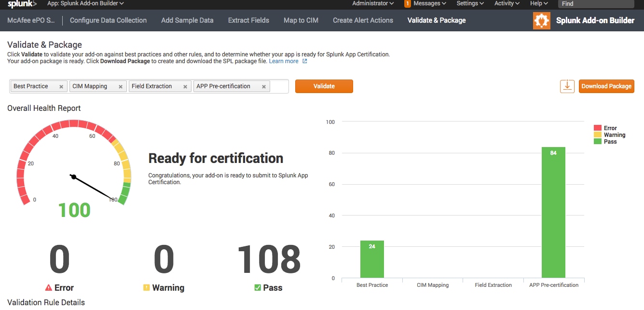This screenshot has height=310, width=644.
Task: Click the APP Pre-certification tag label
Action: (x=223, y=86)
